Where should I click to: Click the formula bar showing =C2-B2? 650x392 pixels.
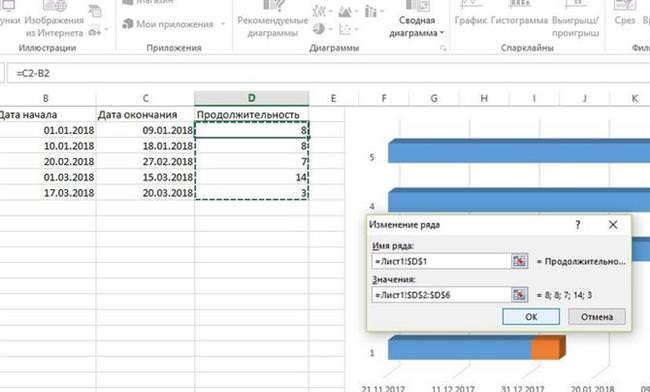click(x=328, y=73)
